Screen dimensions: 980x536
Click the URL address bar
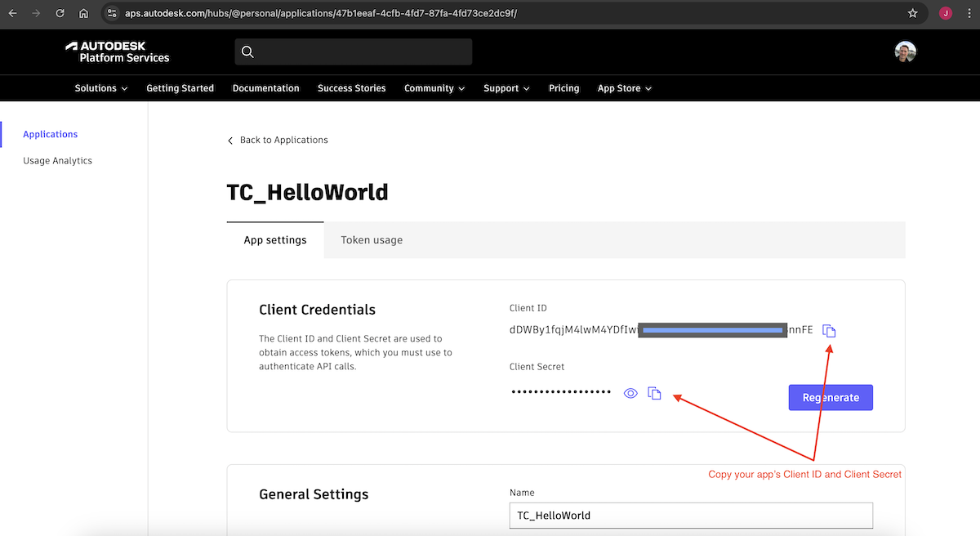(514, 14)
